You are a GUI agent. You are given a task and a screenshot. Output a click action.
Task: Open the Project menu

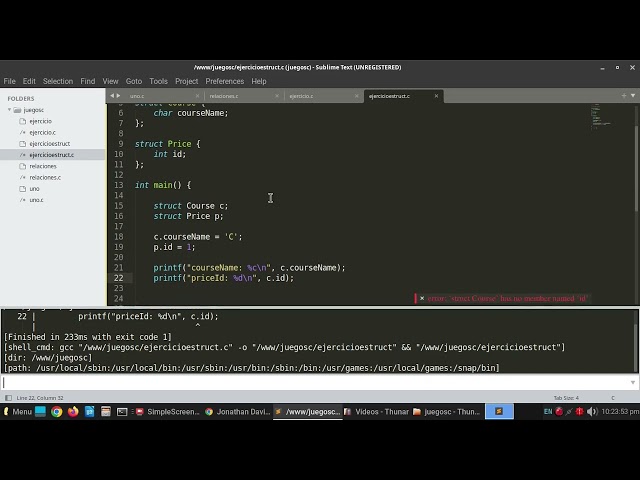187,81
